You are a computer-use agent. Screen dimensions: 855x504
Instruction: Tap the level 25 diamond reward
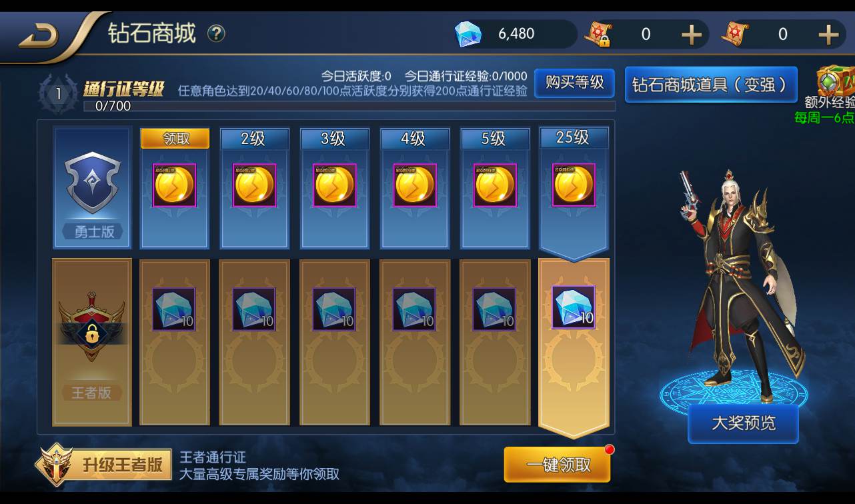574,307
